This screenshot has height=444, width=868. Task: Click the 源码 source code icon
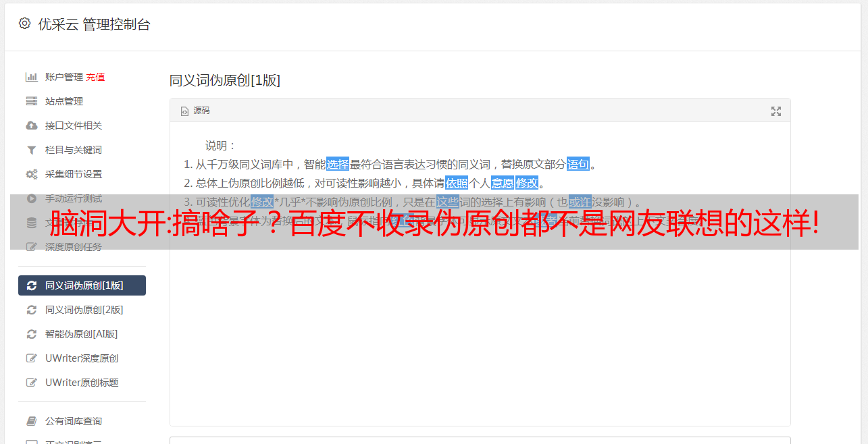click(x=184, y=111)
